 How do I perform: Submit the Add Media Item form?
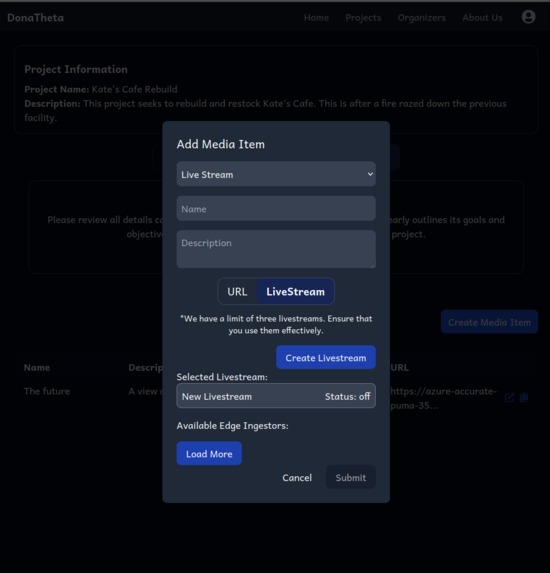[350, 477]
